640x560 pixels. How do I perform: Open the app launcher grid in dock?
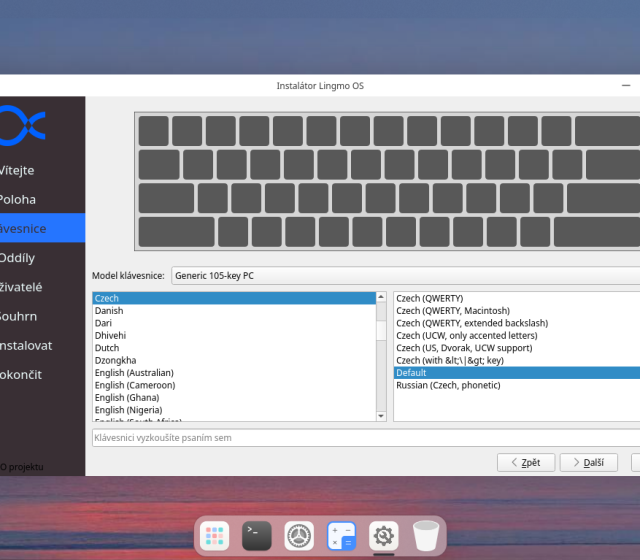[x=214, y=536]
